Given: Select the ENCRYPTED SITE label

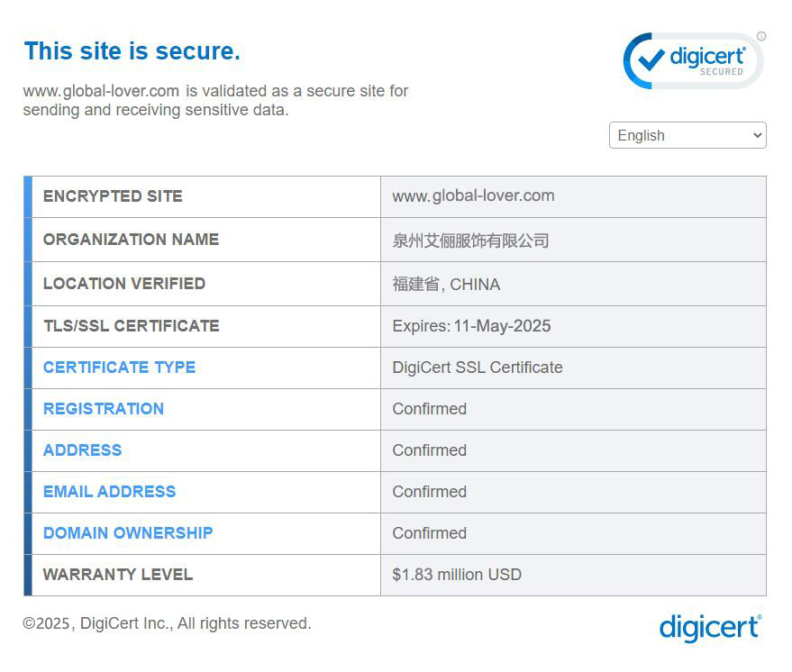Looking at the screenshot, I should pos(113,195).
